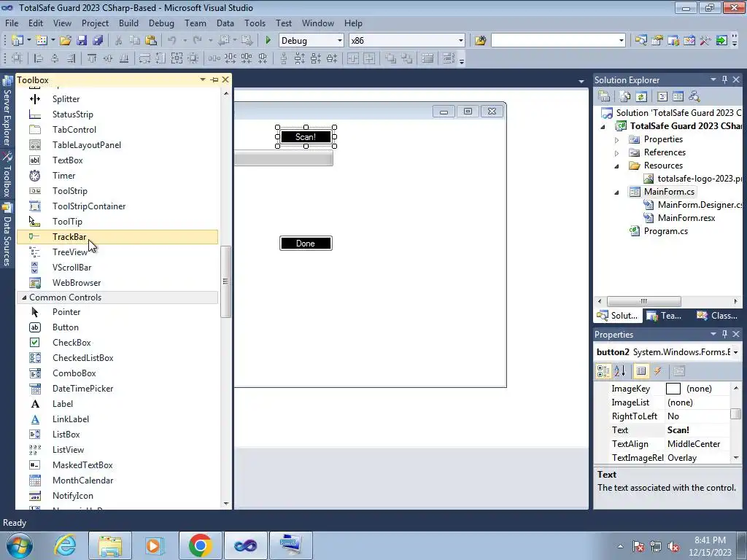This screenshot has width=747, height=560.
Task: Click Solution Explorer horizontal scrollbar thumb
Action: (x=643, y=301)
